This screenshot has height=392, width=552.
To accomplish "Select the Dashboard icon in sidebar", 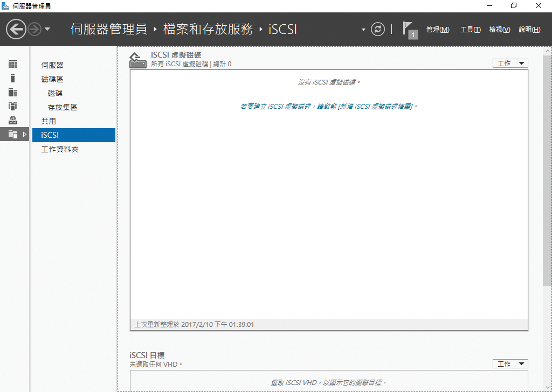I will [x=13, y=64].
